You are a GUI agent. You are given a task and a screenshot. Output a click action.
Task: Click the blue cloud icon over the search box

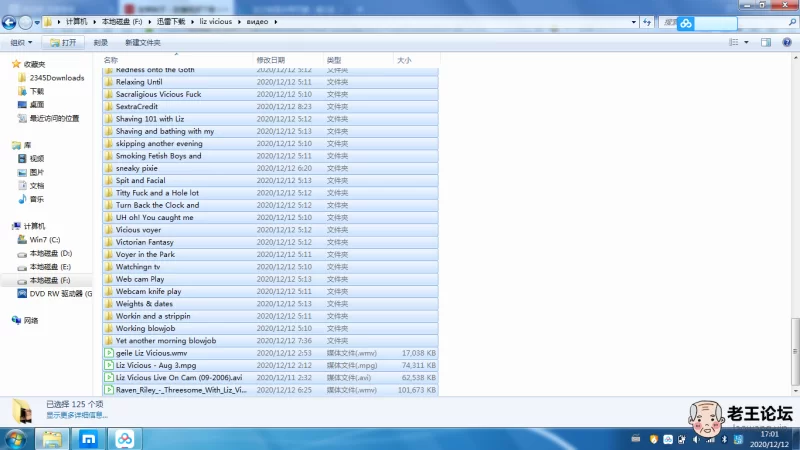(686, 23)
